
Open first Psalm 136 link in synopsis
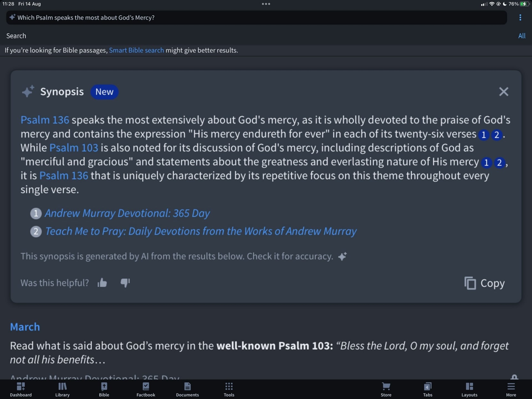point(45,120)
